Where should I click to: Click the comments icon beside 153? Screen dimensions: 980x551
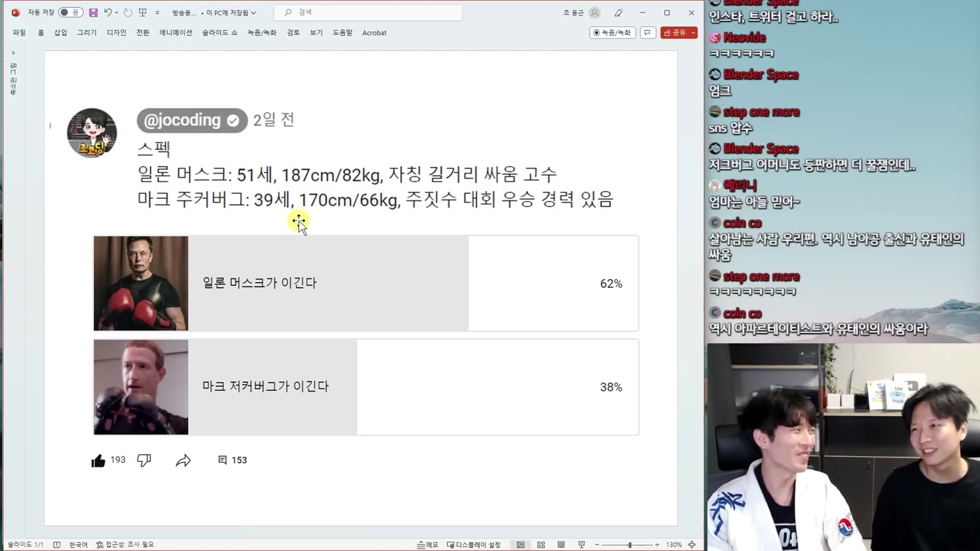click(x=222, y=460)
